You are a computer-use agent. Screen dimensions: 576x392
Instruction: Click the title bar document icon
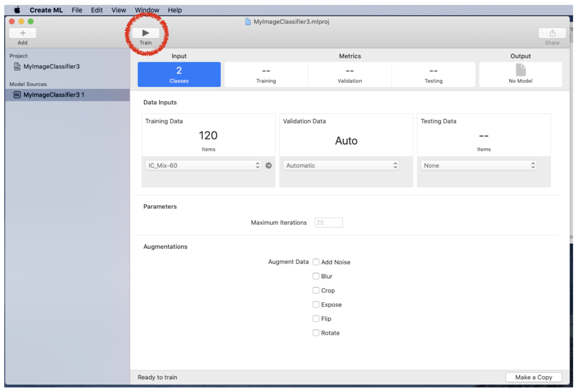pos(248,22)
